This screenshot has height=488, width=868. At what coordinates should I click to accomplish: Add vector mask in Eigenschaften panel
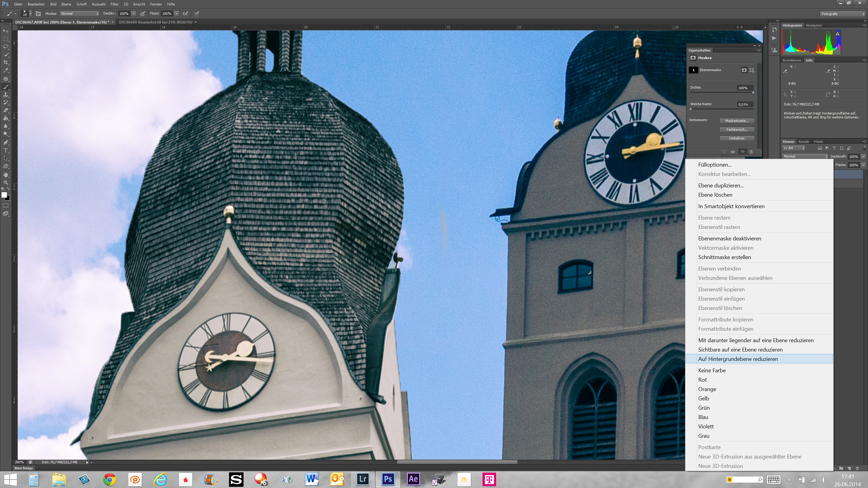[x=752, y=70]
